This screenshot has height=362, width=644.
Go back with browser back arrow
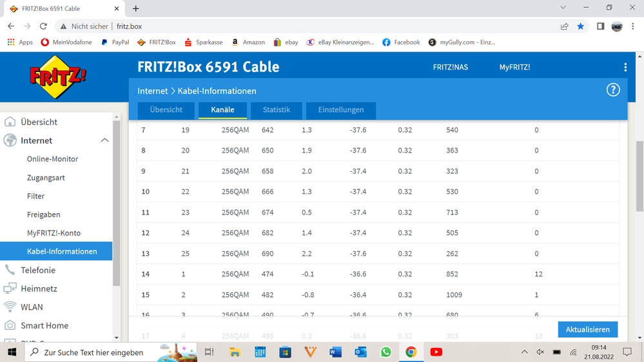tap(11, 26)
